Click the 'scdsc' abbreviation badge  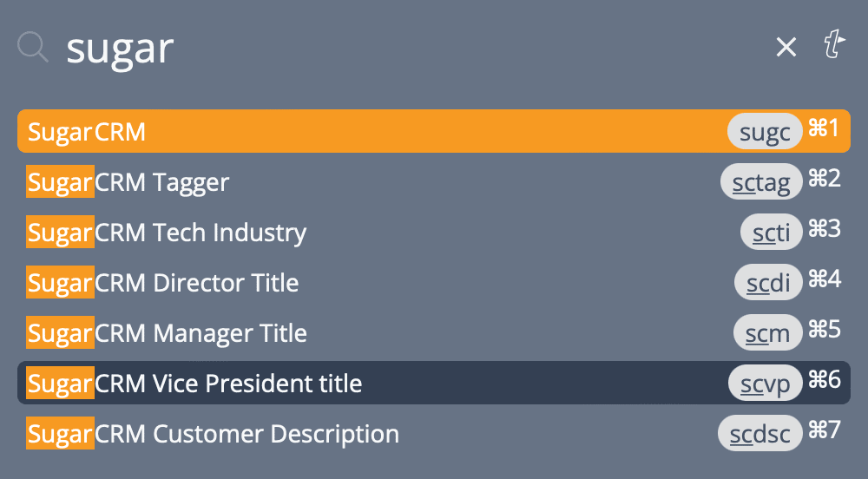(760, 434)
